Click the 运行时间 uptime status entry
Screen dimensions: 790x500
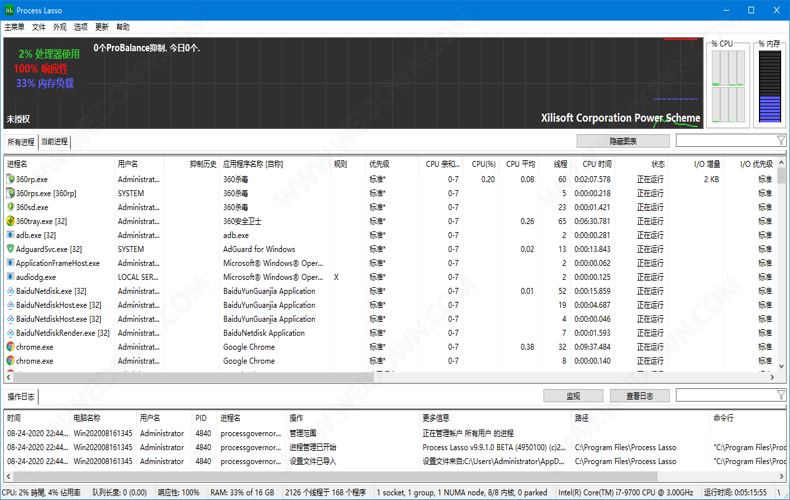735,492
